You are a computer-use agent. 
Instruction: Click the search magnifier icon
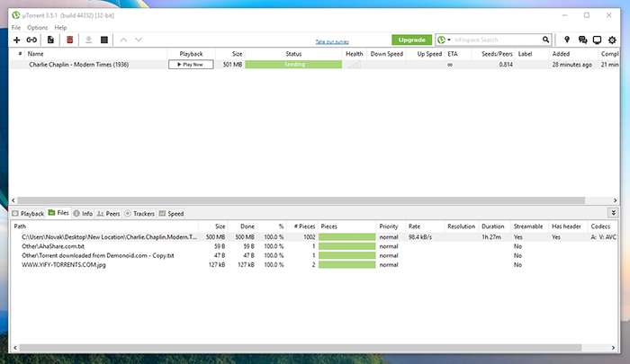pyautogui.click(x=545, y=40)
